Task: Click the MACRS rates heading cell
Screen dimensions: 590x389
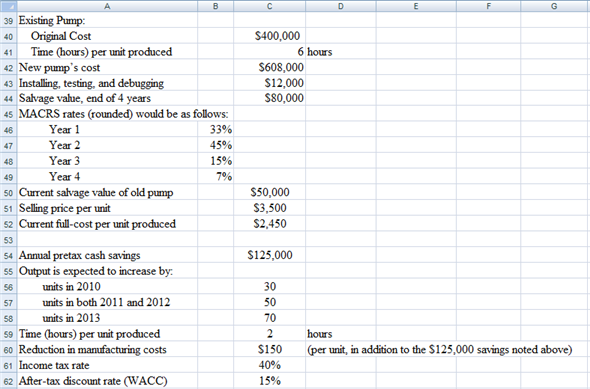Action: coord(107,114)
